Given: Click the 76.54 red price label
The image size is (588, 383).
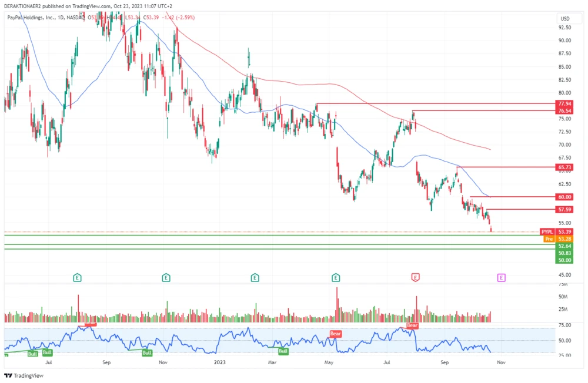Looking at the screenshot, I should click(x=564, y=110).
